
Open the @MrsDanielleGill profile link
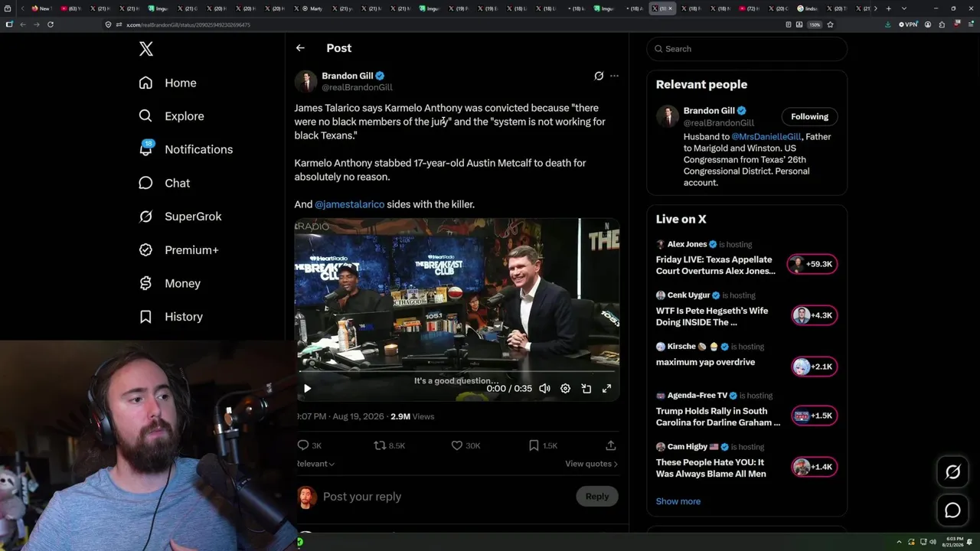pos(766,137)
